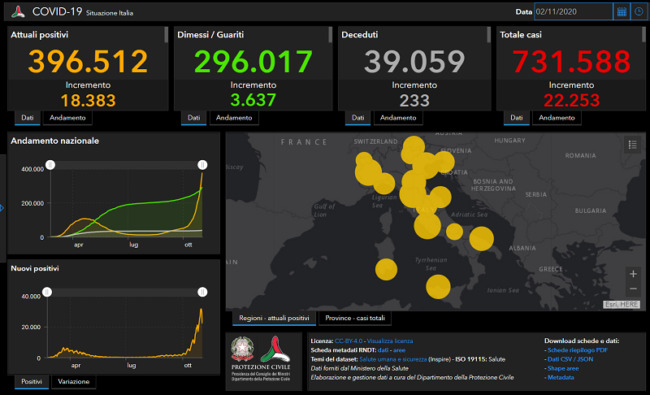650x395 pixels.
Task: Click the Puglia region bubble on map
Action: click(x=481, y=239)
